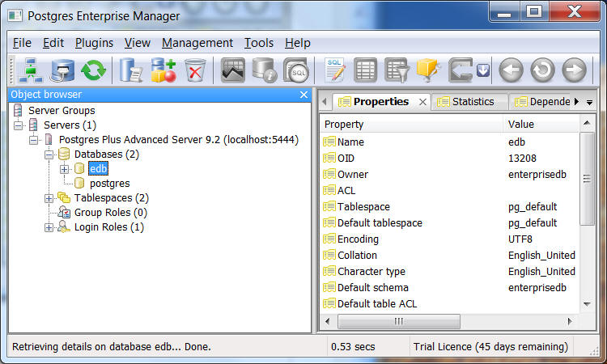Click the properties horizontal scrollbar thumb
The image size is (607, 364).
[399, 321]
